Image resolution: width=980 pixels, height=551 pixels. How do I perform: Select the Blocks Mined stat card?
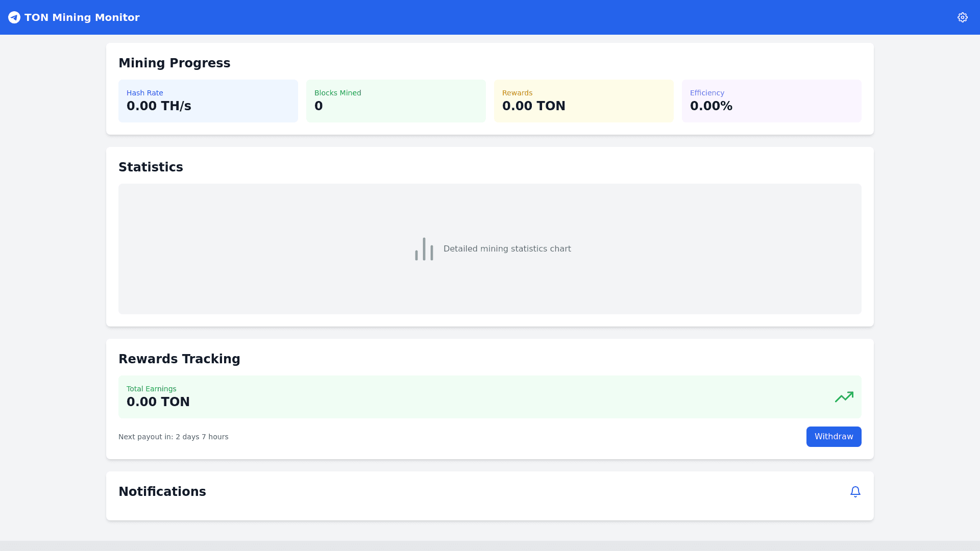[x=396, y=101]
